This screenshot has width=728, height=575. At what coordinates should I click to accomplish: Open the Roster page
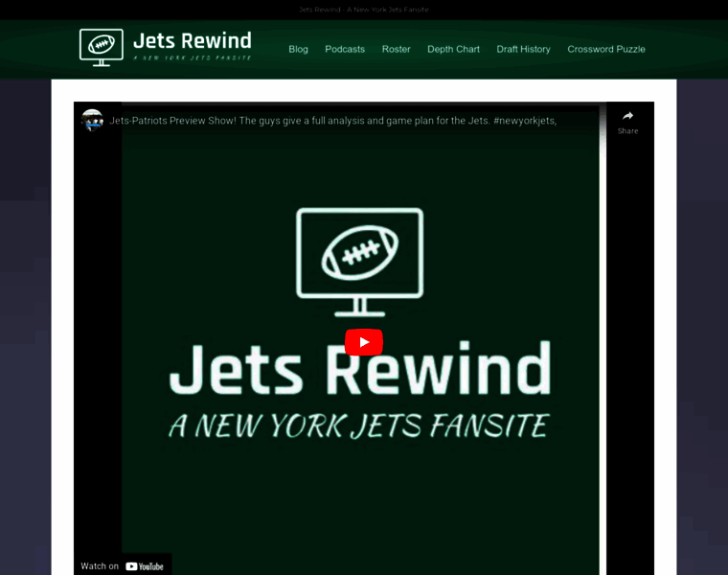coord(396,49)
